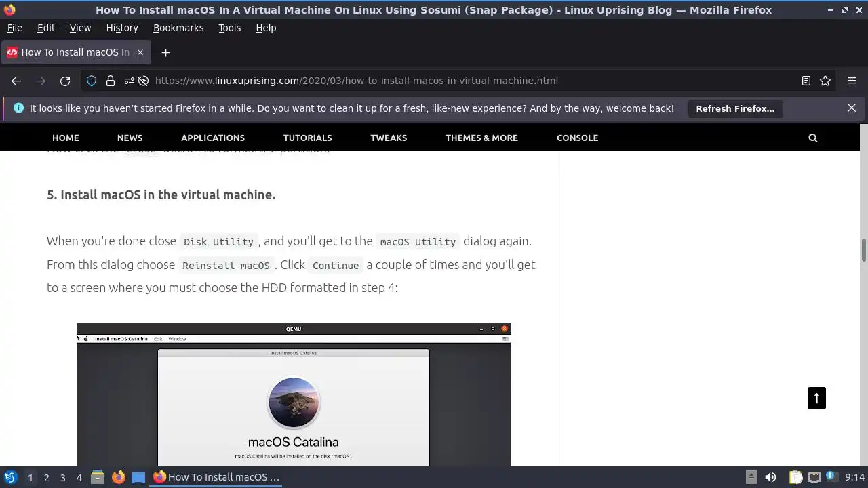Open the Bookmarks menu
The image size is (868, 488).
point(178,28)
